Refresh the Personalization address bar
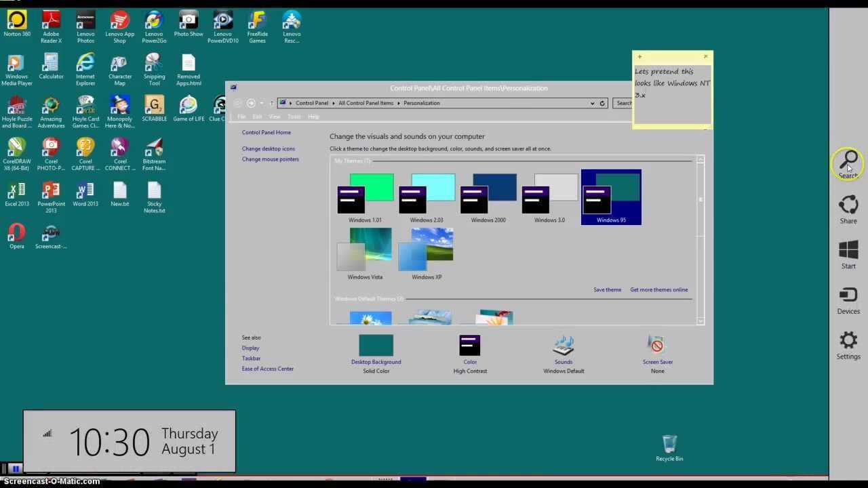The height and width of the screenshot is (488, 868). 602,103
